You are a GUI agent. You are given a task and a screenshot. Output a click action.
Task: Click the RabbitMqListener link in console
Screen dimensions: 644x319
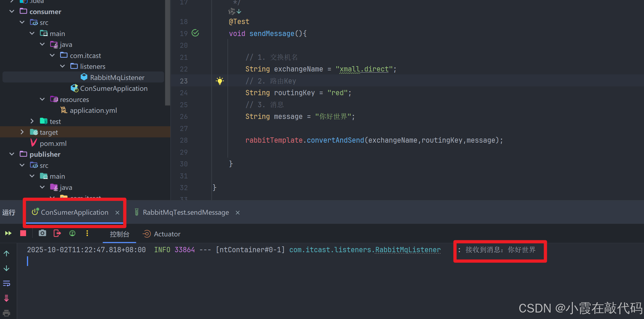[408, 250]
